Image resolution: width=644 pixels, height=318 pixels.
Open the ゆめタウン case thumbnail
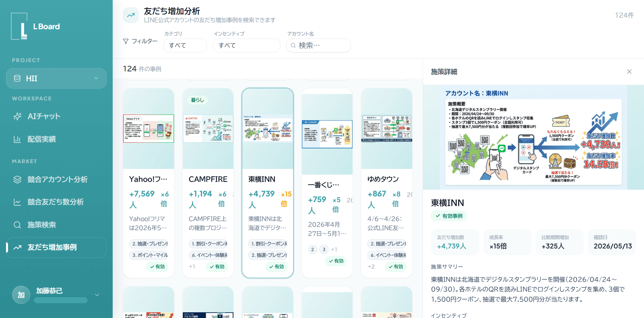pos(387,129)
